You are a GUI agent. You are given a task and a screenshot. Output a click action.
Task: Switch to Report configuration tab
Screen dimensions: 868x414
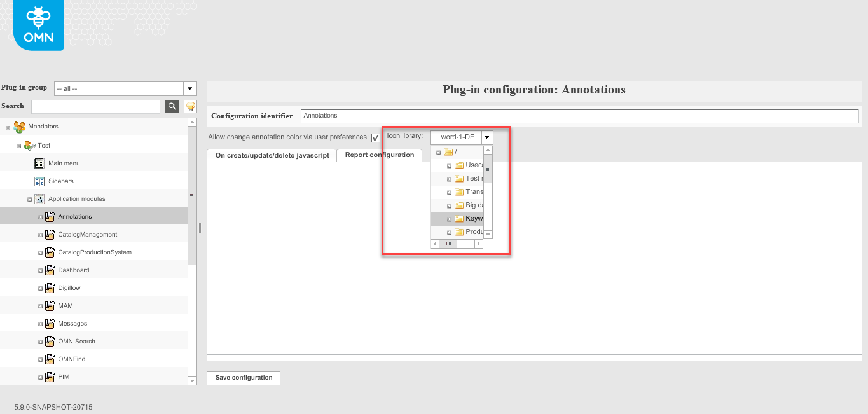coord(379,155)
